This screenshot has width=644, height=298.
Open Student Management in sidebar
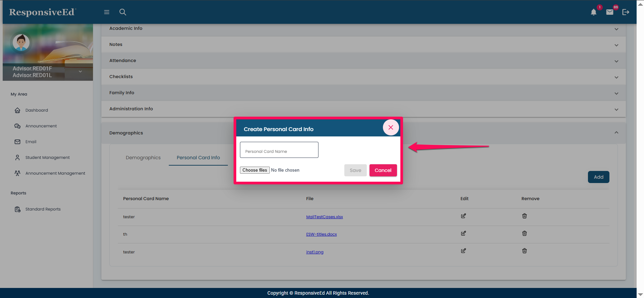[x=47, y=158]
